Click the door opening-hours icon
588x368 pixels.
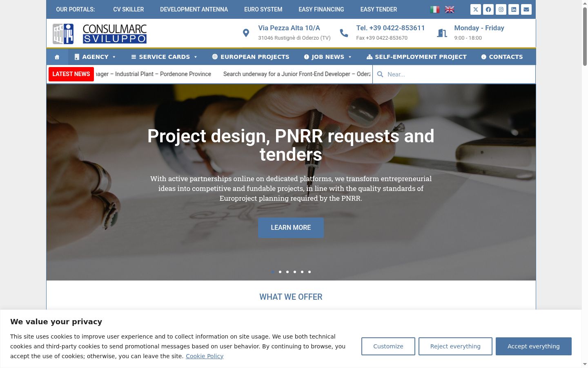(x=442, y=33)
